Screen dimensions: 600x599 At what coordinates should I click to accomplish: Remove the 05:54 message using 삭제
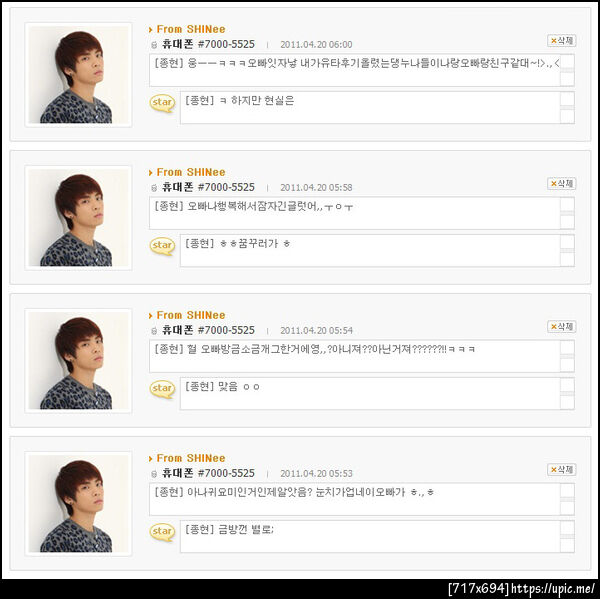pyautogui.click(x=561, y=326)
